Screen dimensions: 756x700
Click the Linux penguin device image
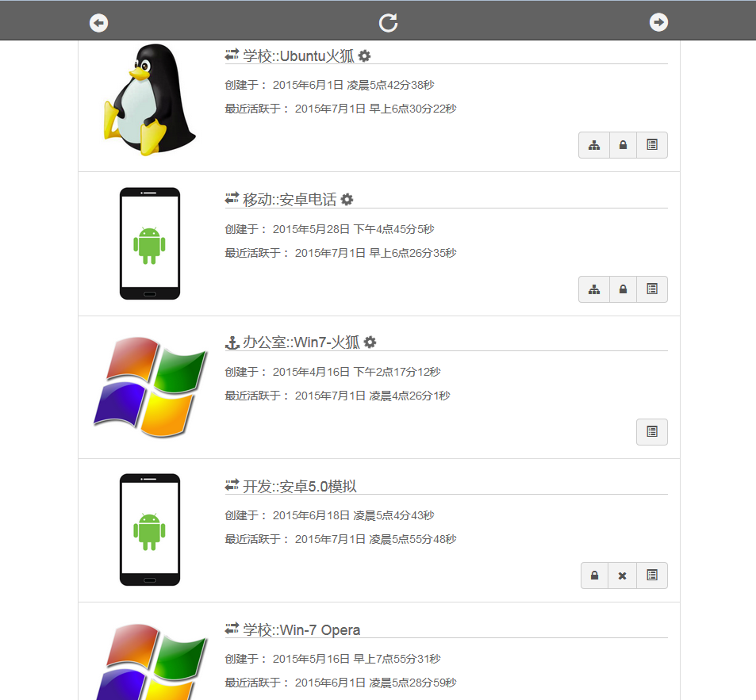click(148, 99)
